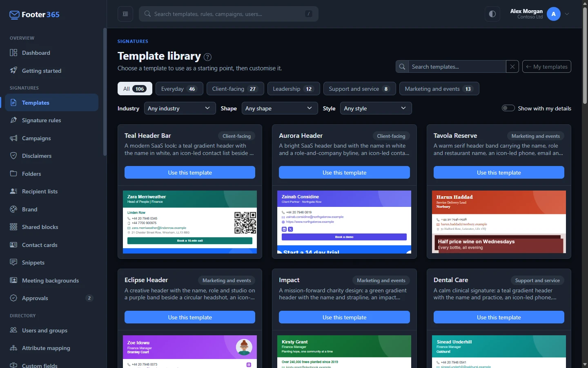Open Approvals in the sidebar
The image size is (588, 368).
pos(52,298)
